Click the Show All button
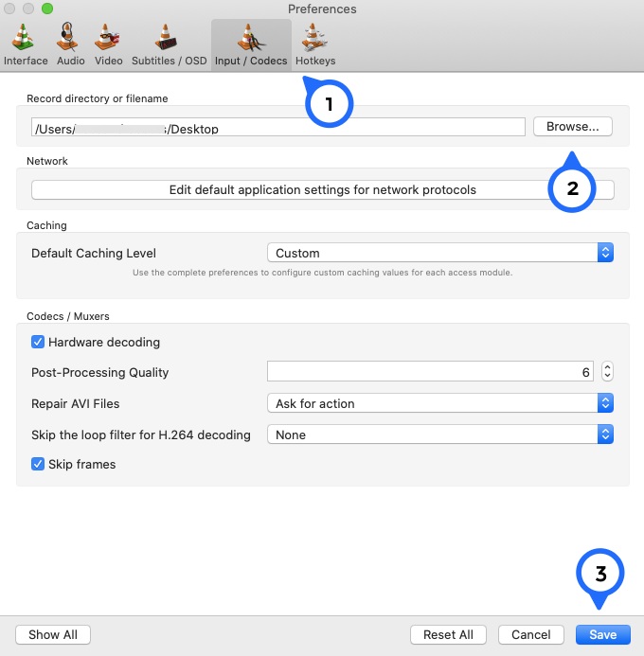This screenshot has width=644, height=656. [53, 634]
